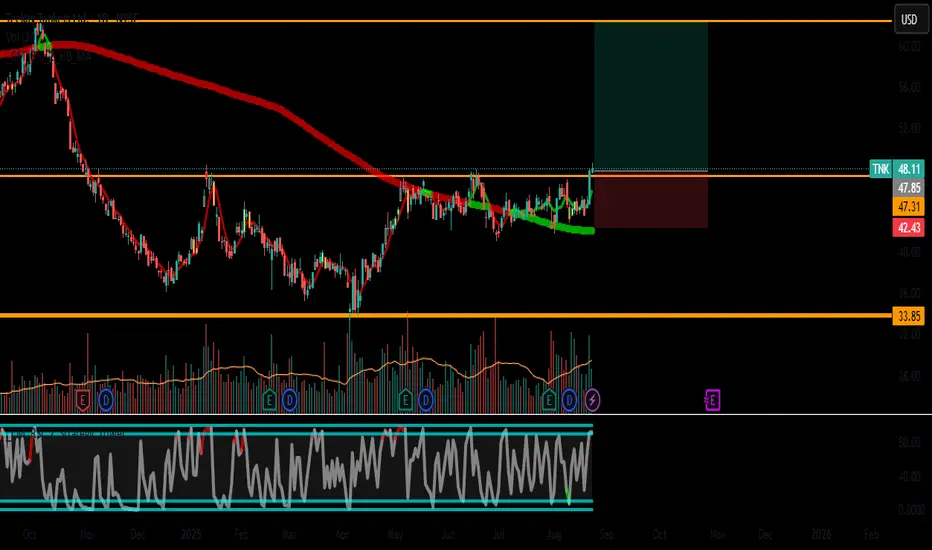This screenshot has width=932, height=550.
Task: Open the purple upcoming earnings E marker
Action: pos(712,400)
